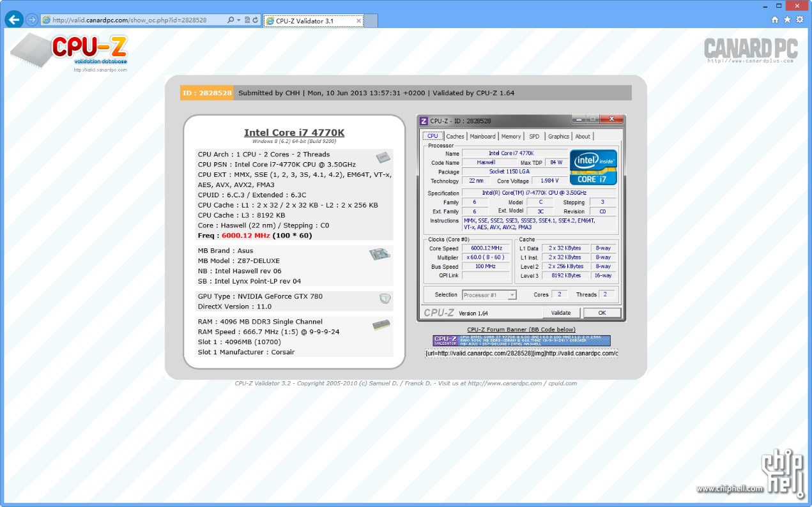Click the DirectX Version : 11.0 line
Viewport: 812px width, 507px height.
(234, 306)
